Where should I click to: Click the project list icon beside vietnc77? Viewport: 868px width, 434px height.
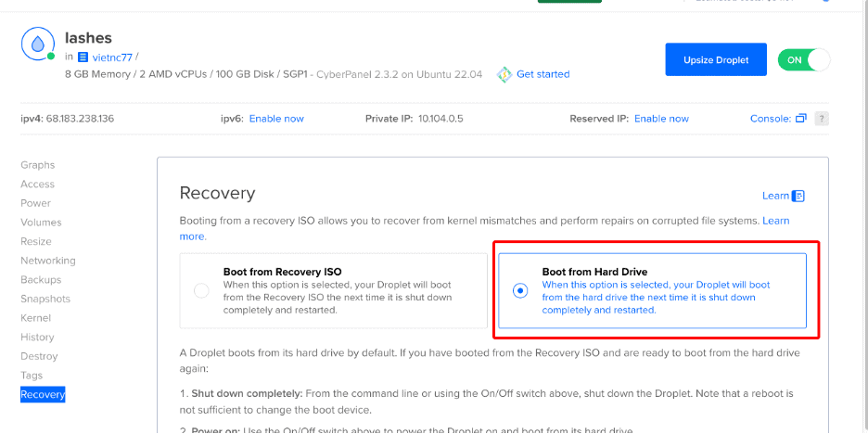tap(83, 57)
